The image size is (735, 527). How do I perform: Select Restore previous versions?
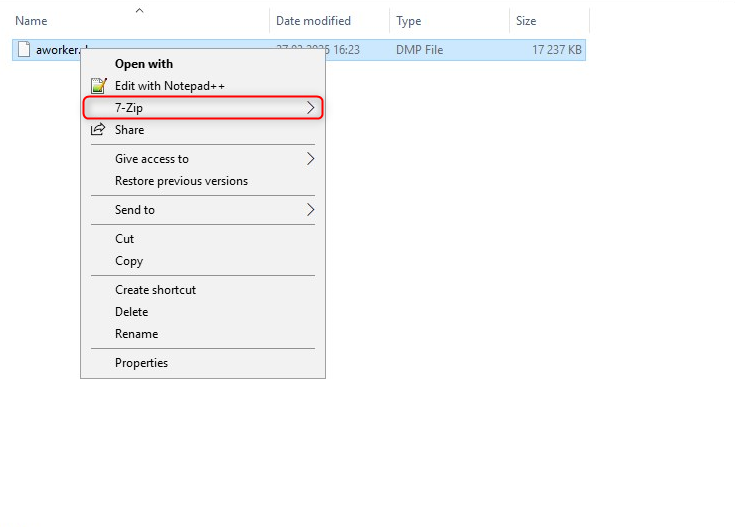(x=181, y=181)
